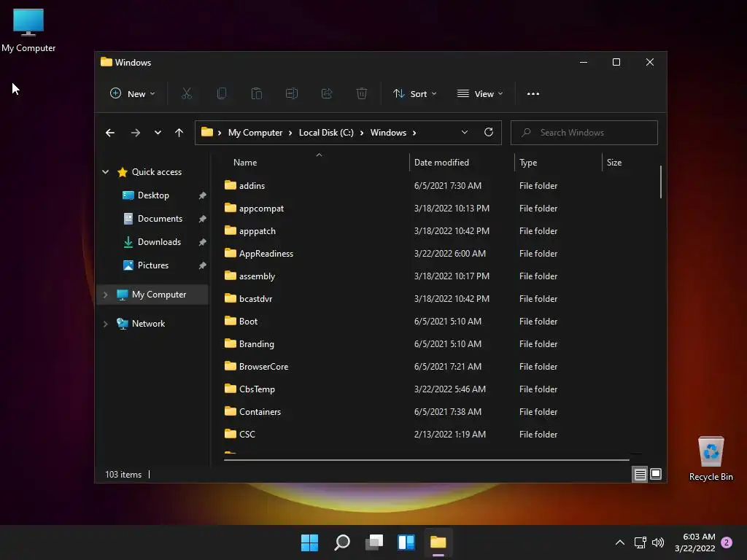The image size is (747, 560).
Task: Switch to large thumbnails view icon
Action: point(656,474)
